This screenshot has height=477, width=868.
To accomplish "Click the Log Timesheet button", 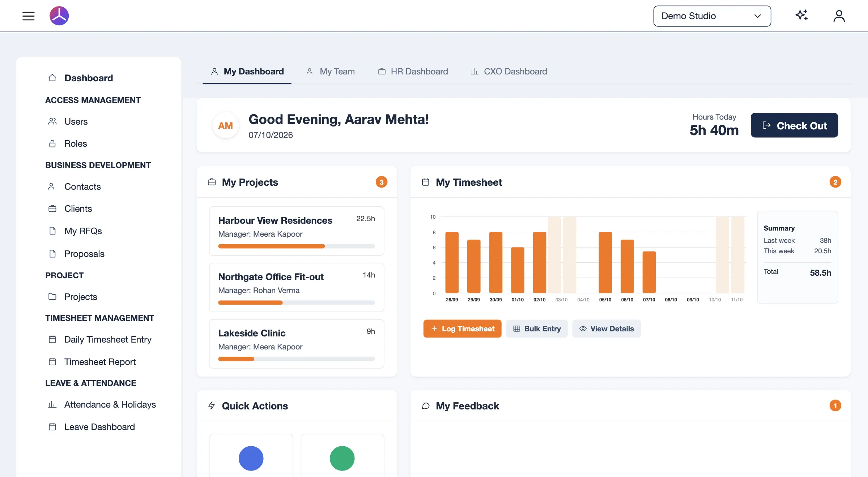I will point(462,329).
